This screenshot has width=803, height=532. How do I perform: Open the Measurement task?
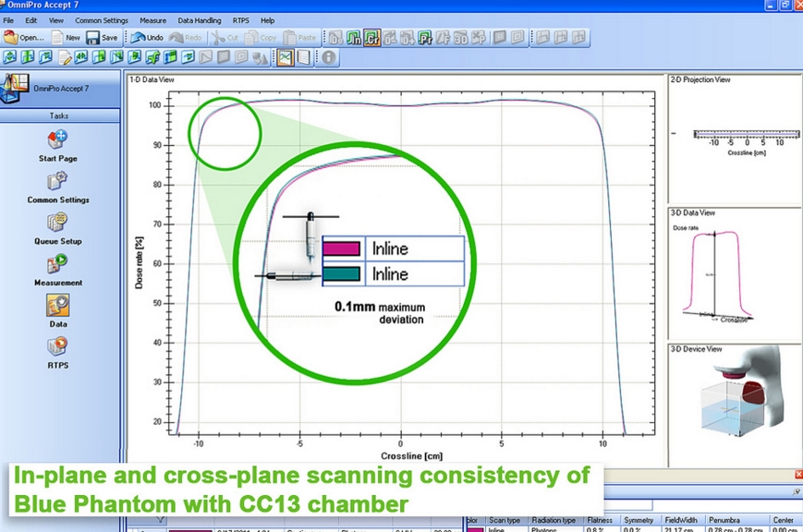(x=58, y=271)
